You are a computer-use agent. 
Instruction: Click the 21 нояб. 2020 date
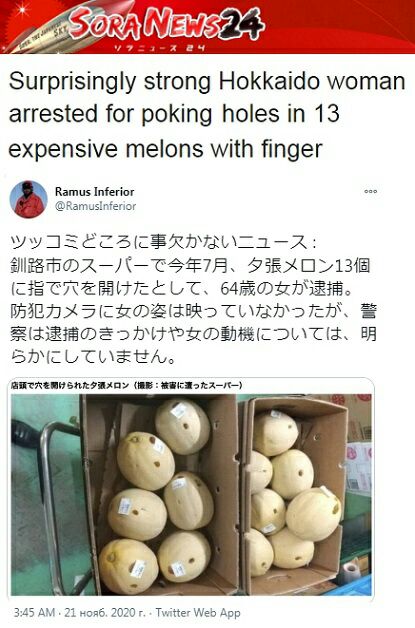(x=105, y=613)
